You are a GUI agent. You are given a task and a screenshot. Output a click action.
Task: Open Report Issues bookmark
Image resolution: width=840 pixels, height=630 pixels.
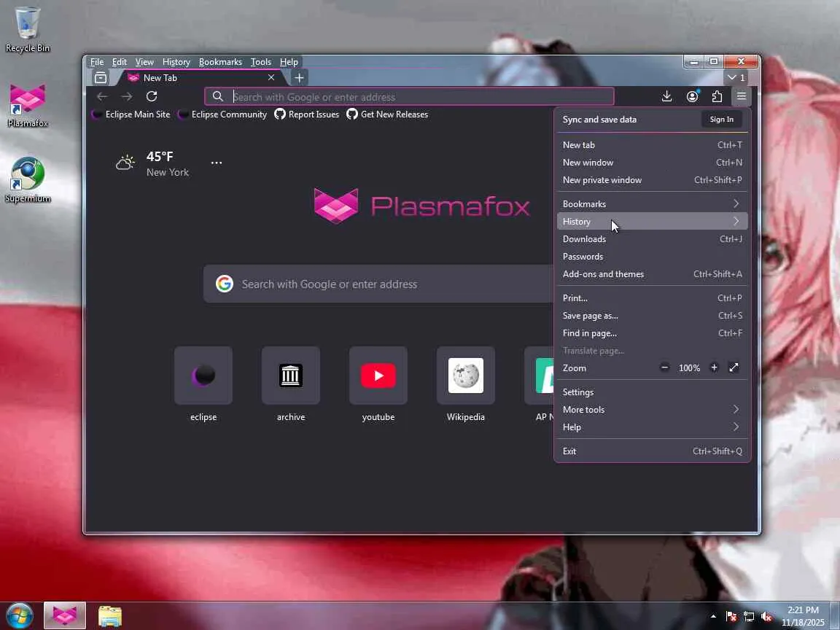(x=307, y=114)
